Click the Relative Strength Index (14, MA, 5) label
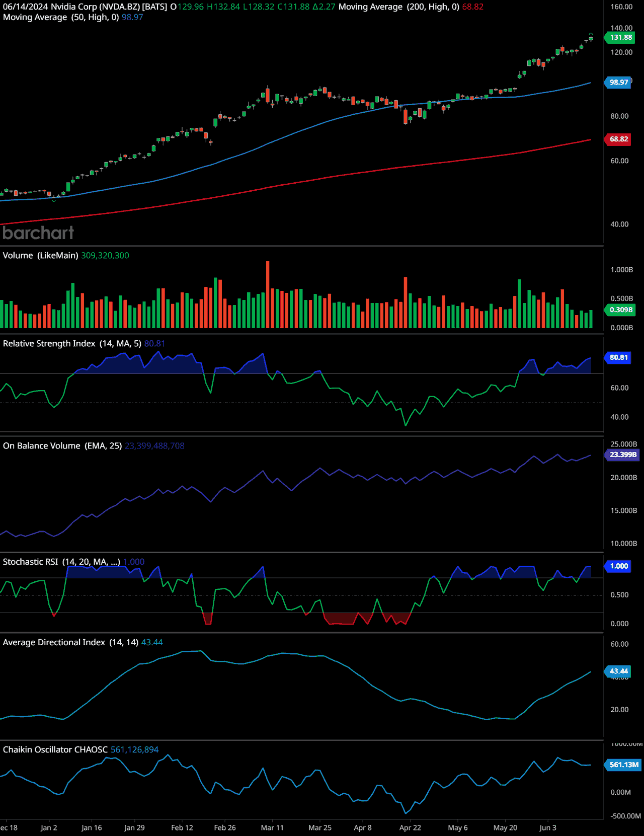 coord(72,344)
